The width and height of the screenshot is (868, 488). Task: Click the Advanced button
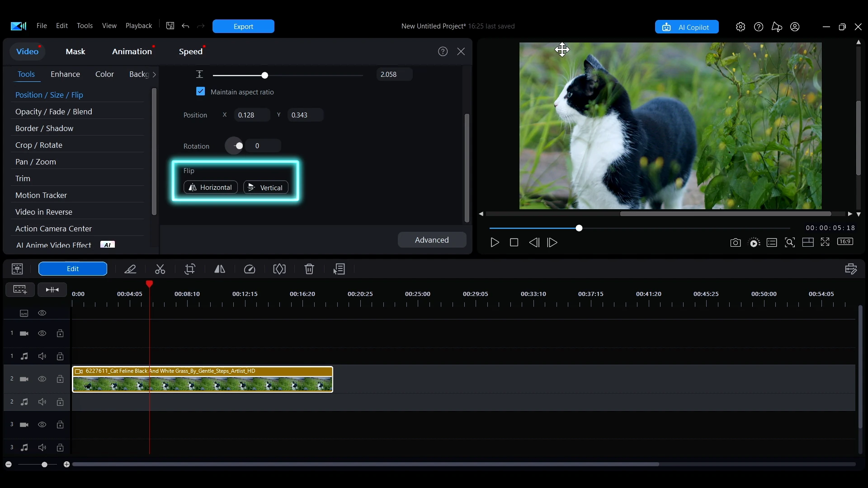[x=432, y=240]
